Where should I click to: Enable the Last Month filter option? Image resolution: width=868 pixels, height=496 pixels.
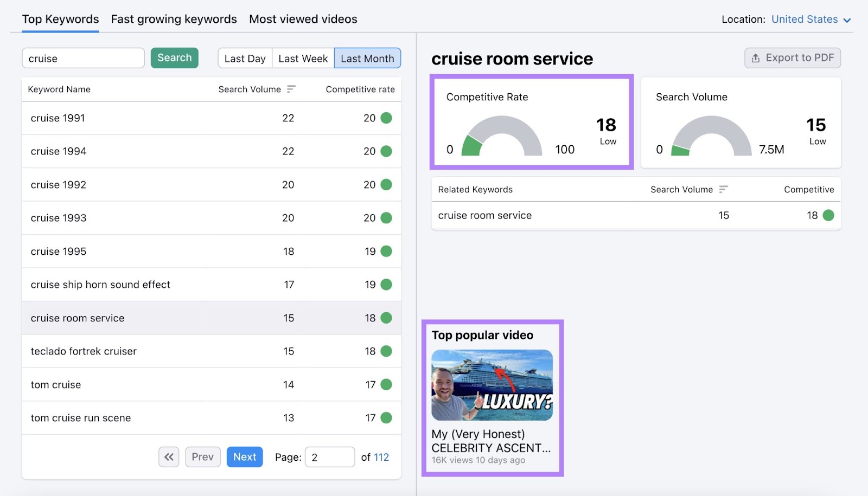tap(367, 58)
